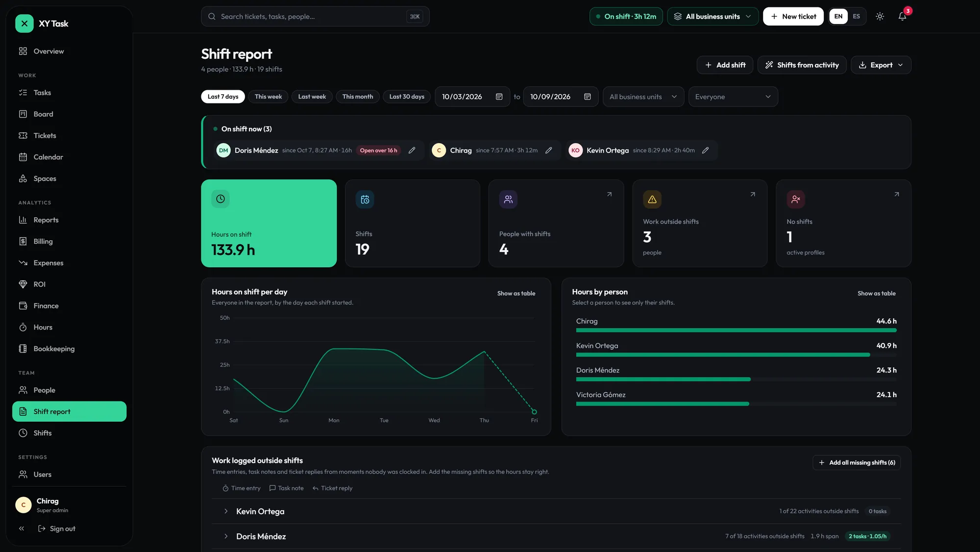Open notifications bell icon
980x552 pixels.
click(902, 17)
